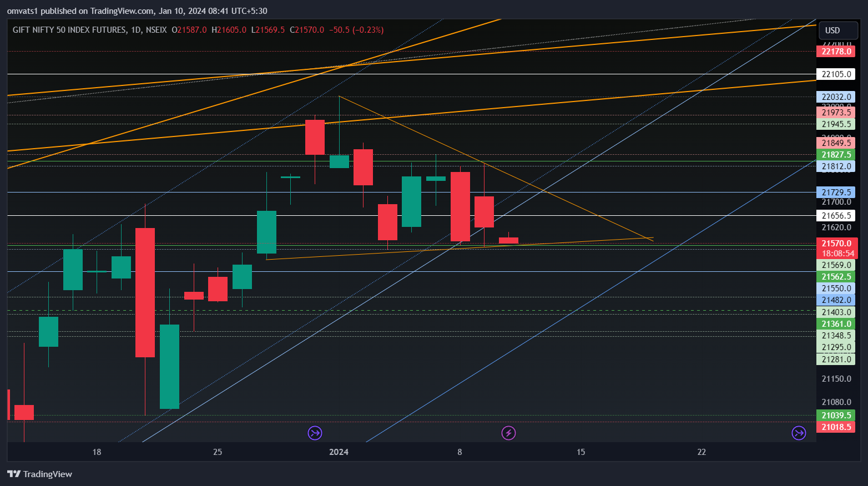This screenshot has width=868, height=486.
Task: Open the USD currency selector
Action: click(x=838, y=31)
